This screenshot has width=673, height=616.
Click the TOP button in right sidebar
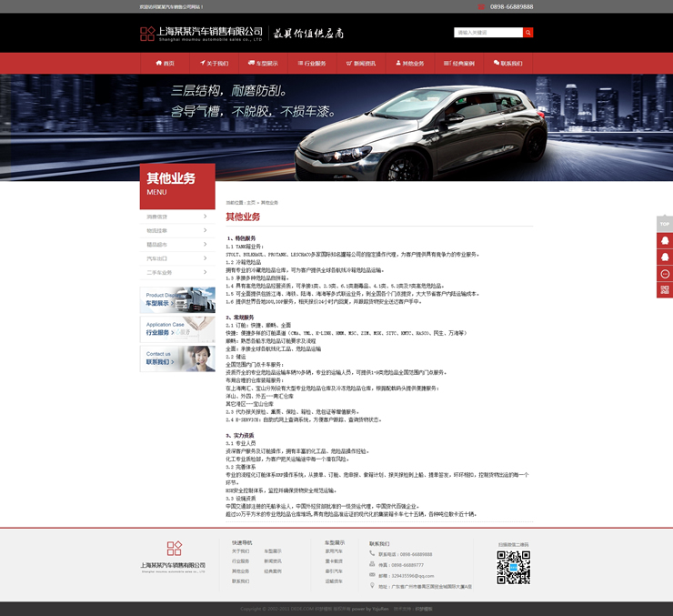pyautogui.click(x=665, y=224)
